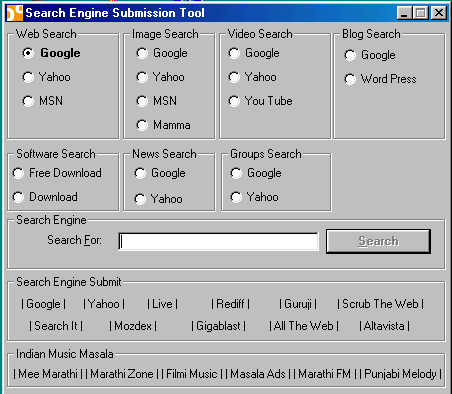Maximize the Search Engine Submission Tool window
Viewport: 452px width, 394px height.
(421, 13)
